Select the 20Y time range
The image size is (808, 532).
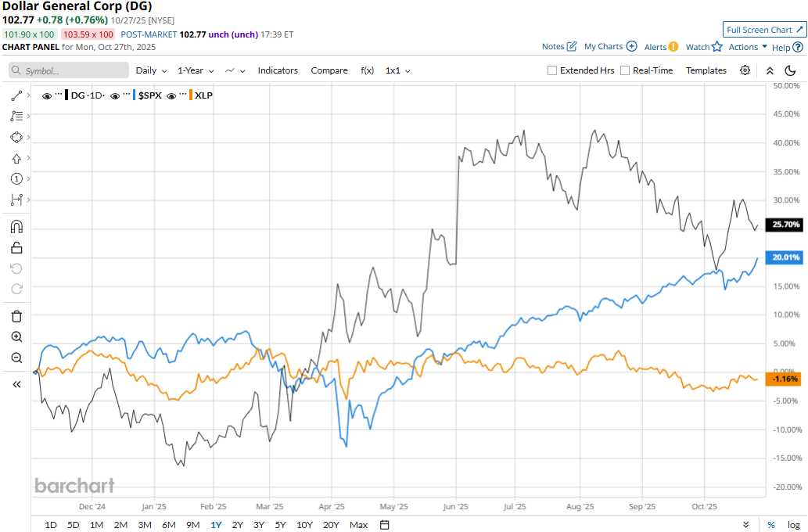[x=331, y=525]
